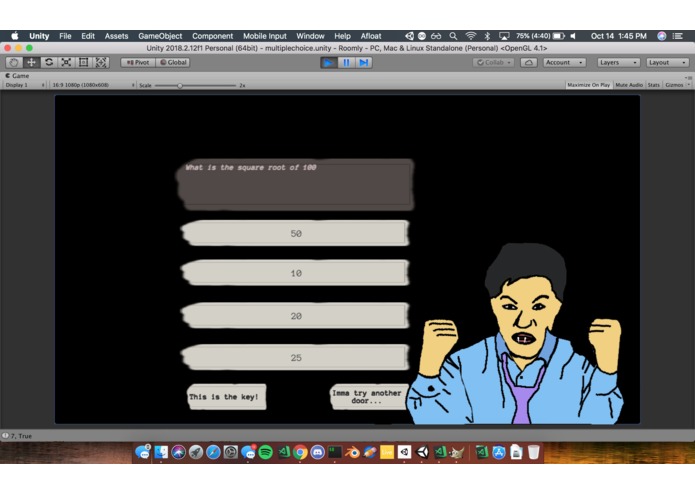Click the square root question text box

(295, 184)
